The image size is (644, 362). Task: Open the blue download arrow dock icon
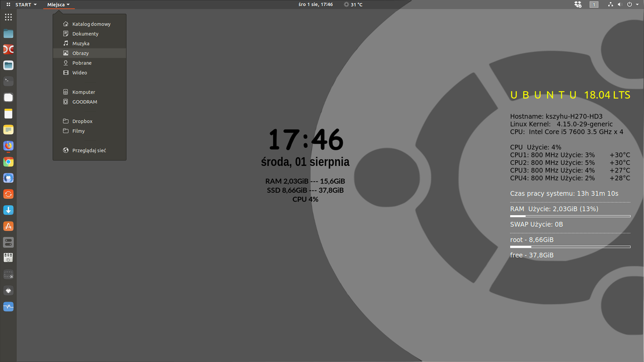point(8,210)
